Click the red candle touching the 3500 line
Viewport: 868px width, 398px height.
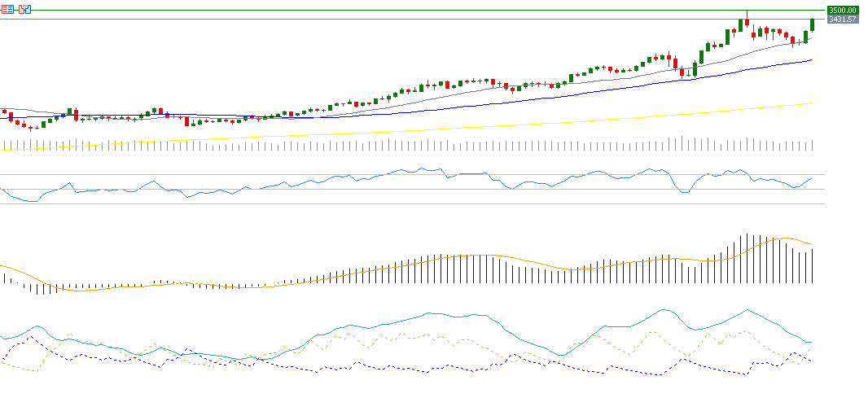point(747,23)
